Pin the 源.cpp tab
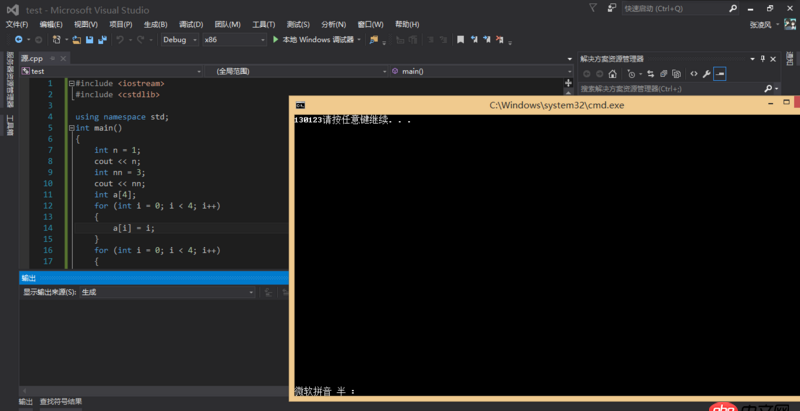The image size is (800, 411). [52, 59]
